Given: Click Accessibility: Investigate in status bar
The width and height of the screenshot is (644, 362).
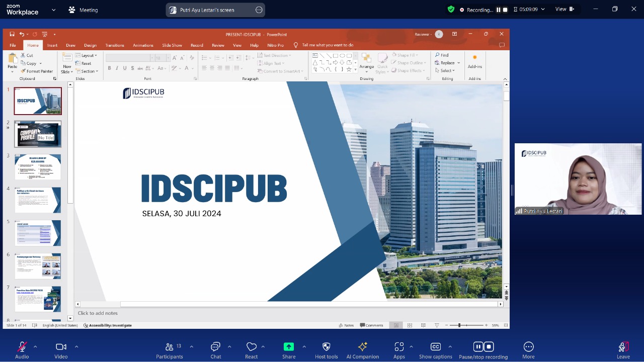Looking at the screenshot, I should pos(108,325).
